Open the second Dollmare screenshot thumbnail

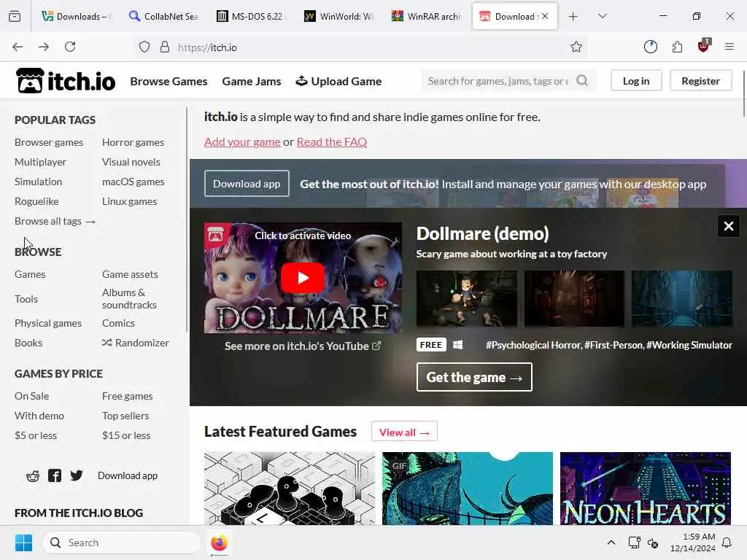point(574,298)
